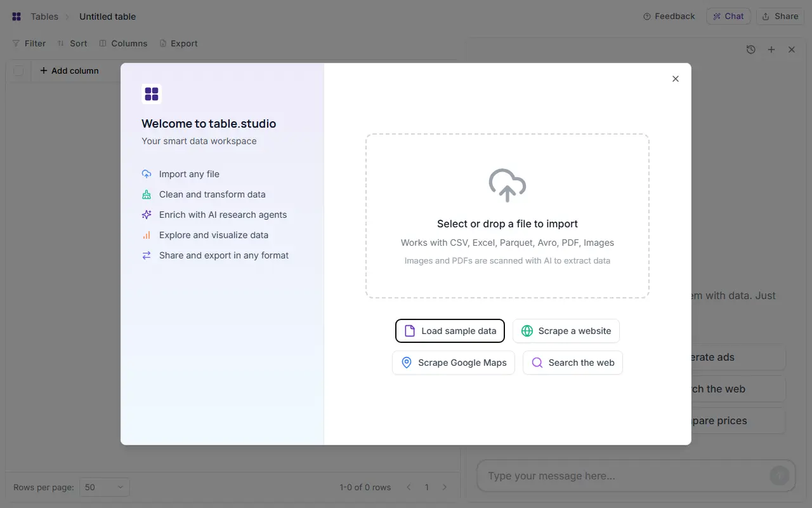Open the Columns menu
The width and height of the screenshot is (812, 508).
123,43
